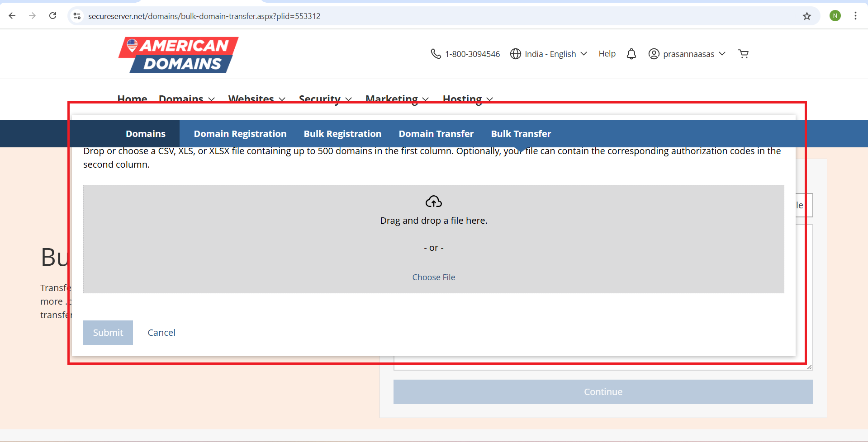
Task: Expand the India - English language dropdown
Action: click(549, 54)
